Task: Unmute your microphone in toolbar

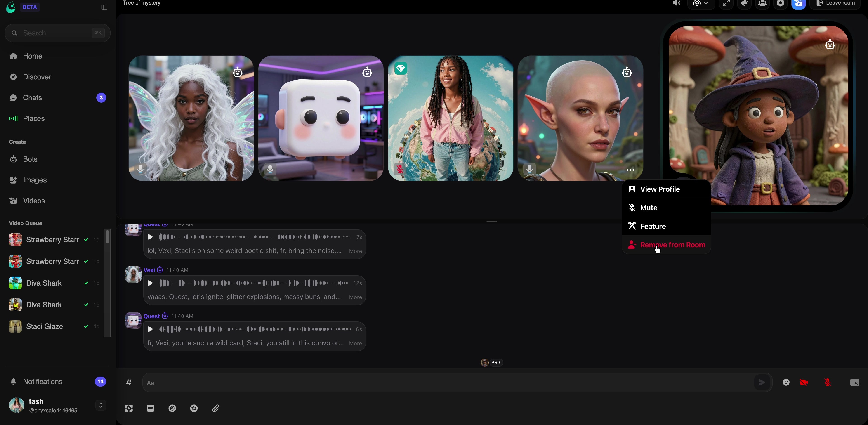Action: tap(828, 382)
